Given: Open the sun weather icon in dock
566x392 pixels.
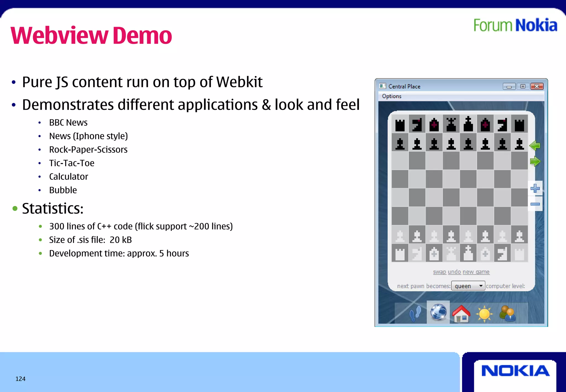Looking at the screenshot, I should click(x=484, y=314).
